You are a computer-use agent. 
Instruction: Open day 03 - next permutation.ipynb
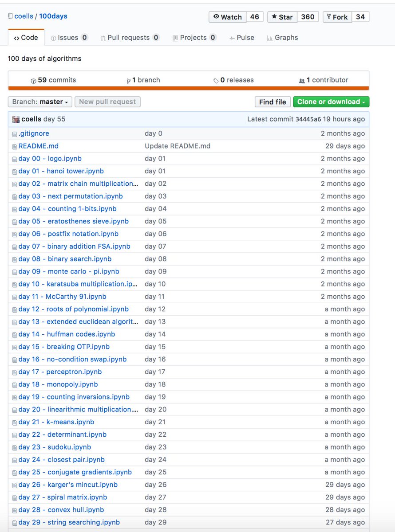tap(71, 196)
